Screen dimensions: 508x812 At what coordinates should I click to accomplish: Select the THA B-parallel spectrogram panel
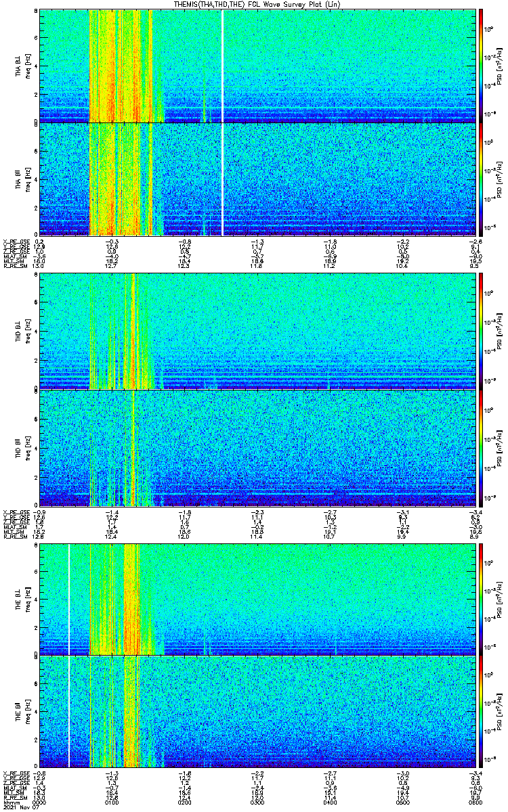pos(256,179)
